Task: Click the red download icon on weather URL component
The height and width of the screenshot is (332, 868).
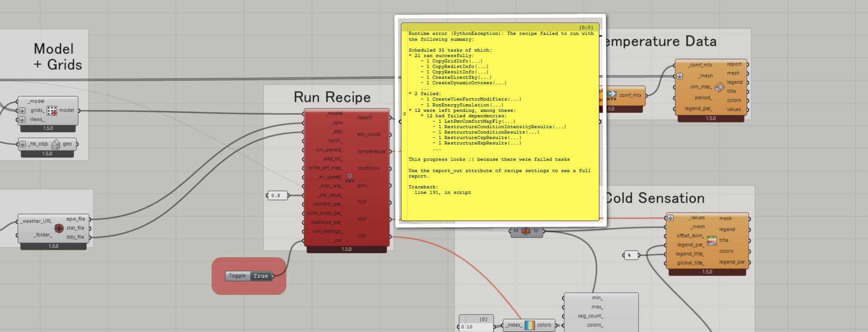Action: 59,228
